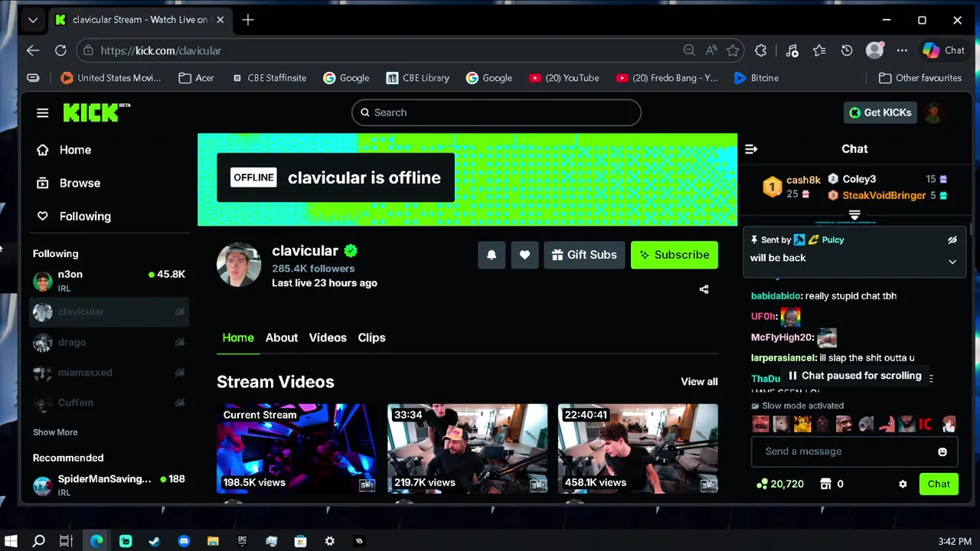Switch to the About tab

pos(282,337)
